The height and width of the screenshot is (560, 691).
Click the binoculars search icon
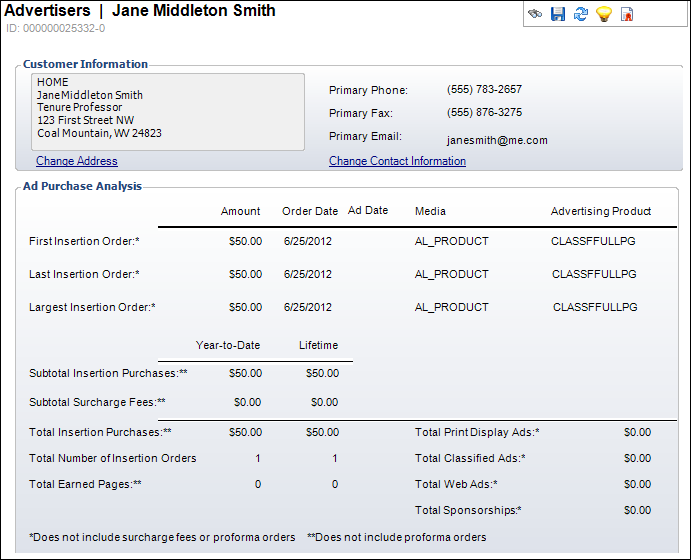tap(536, 14)
